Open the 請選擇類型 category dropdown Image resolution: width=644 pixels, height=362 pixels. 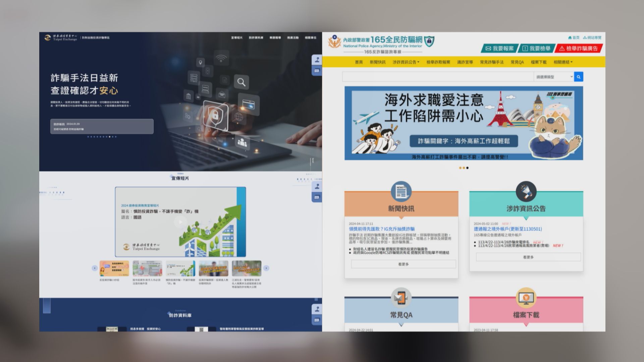[x=554, y=77]
